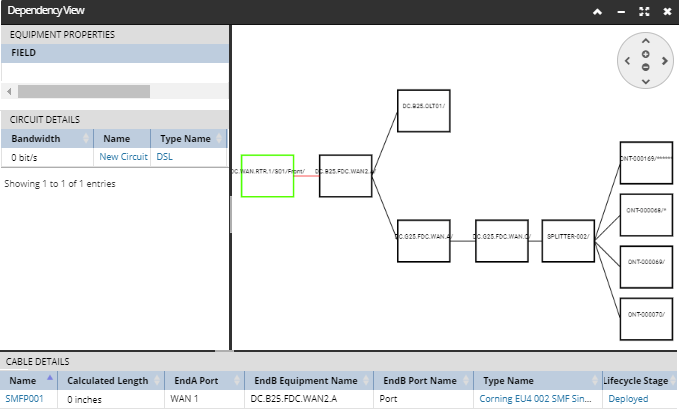Click the 0 inches length cell
679x409 pixels.
pos(111,399)
